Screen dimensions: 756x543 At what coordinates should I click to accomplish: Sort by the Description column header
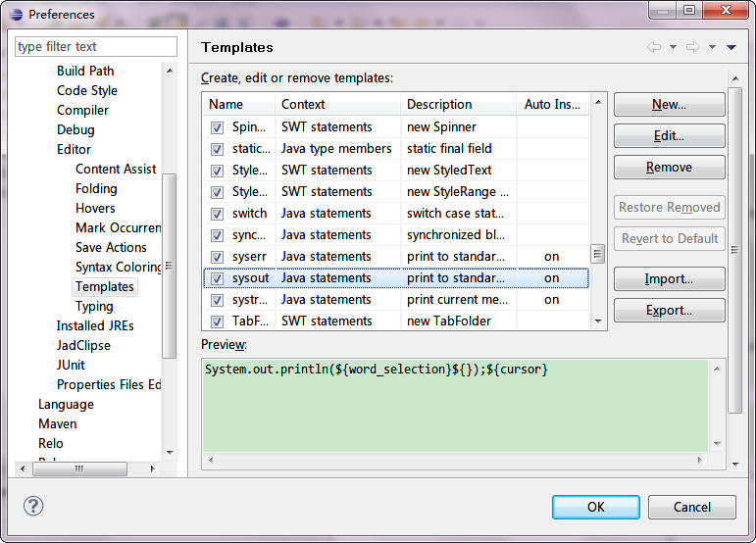tap(459, 105)
